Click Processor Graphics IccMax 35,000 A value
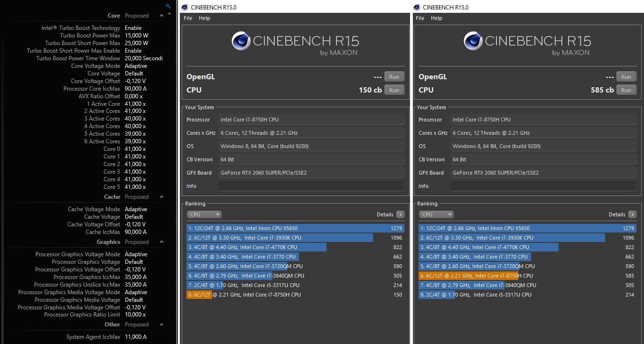The width and height of the screenshot is (644, 344). tap(136, 277)
